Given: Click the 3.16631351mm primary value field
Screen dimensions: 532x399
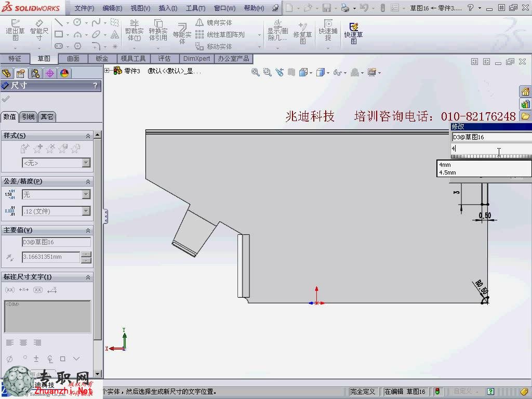Looking at the screenshot, I should click(x=51, y=257).
